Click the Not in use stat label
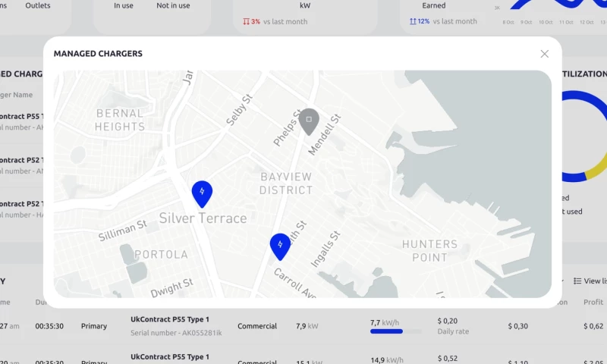 tap(173, 5)
